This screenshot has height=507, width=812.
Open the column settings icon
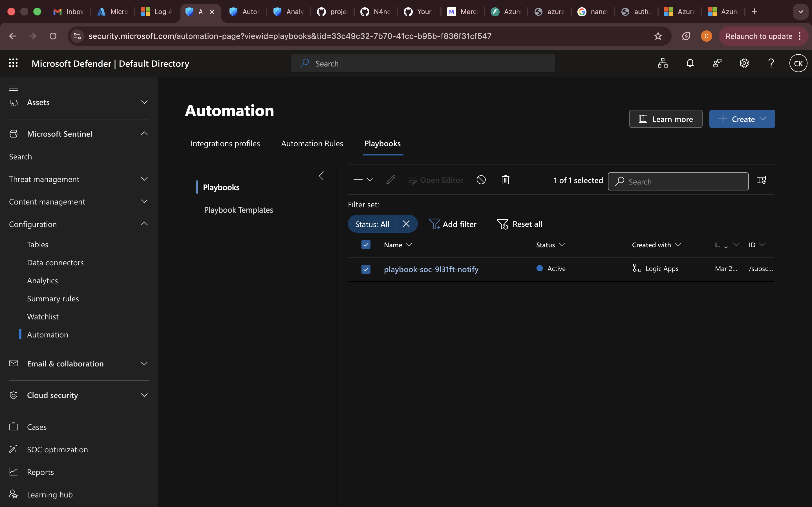(761, 180)
